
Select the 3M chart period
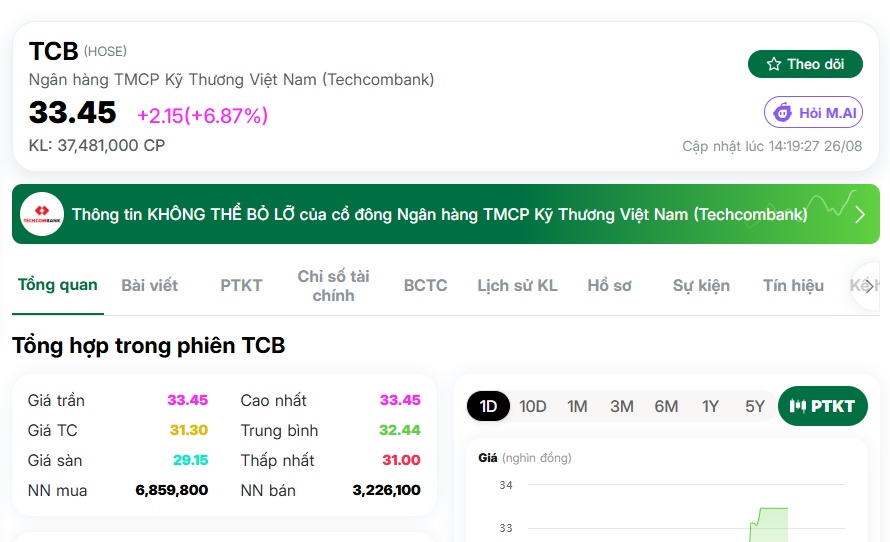[622, 406]
